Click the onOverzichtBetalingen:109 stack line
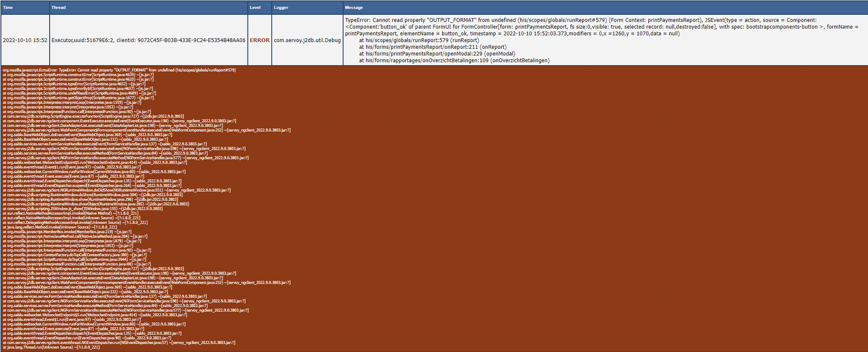 point(454,60)
